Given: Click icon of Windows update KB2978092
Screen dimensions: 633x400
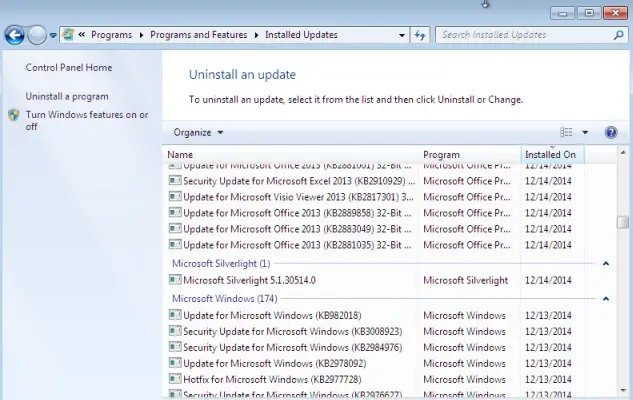Looking at the screenshot, I should (x=175, y=363).
